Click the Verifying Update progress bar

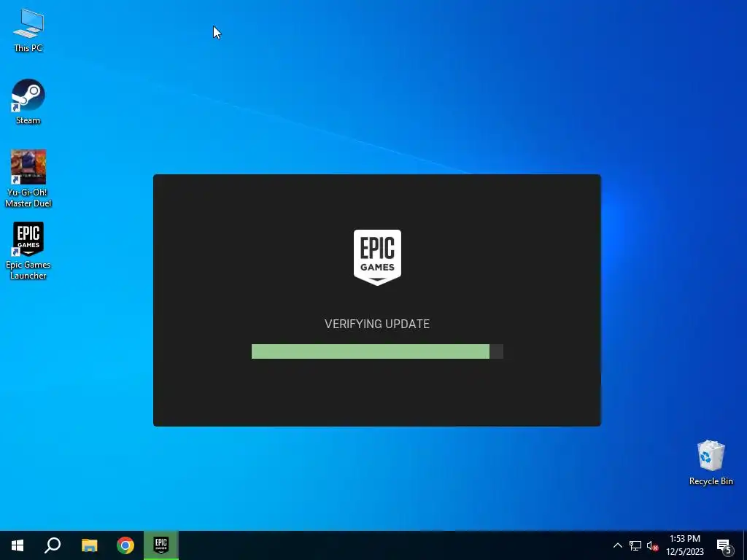[x=377, y=351]
